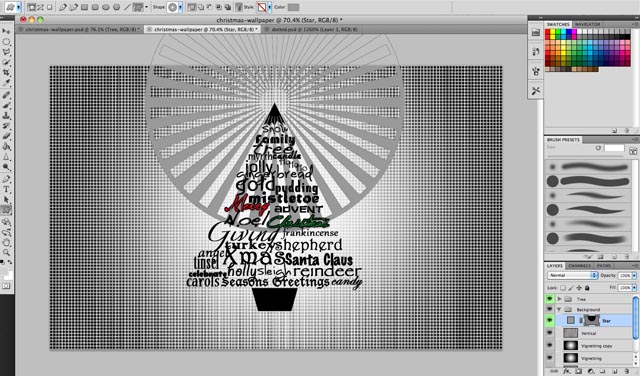Hide the Tree group layer
This screenshot has width=640, height=376.
tap(549, 299)
